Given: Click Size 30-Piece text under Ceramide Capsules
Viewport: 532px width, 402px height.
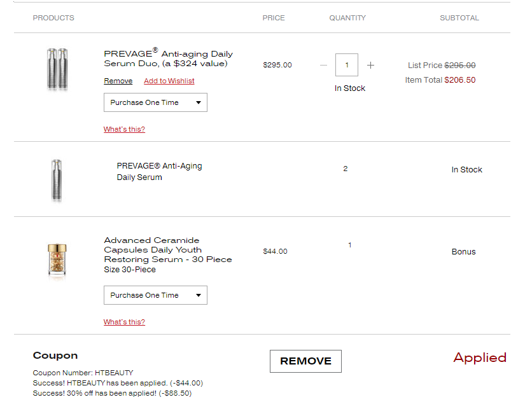Looking at the screenshot, I should (130, 270).
